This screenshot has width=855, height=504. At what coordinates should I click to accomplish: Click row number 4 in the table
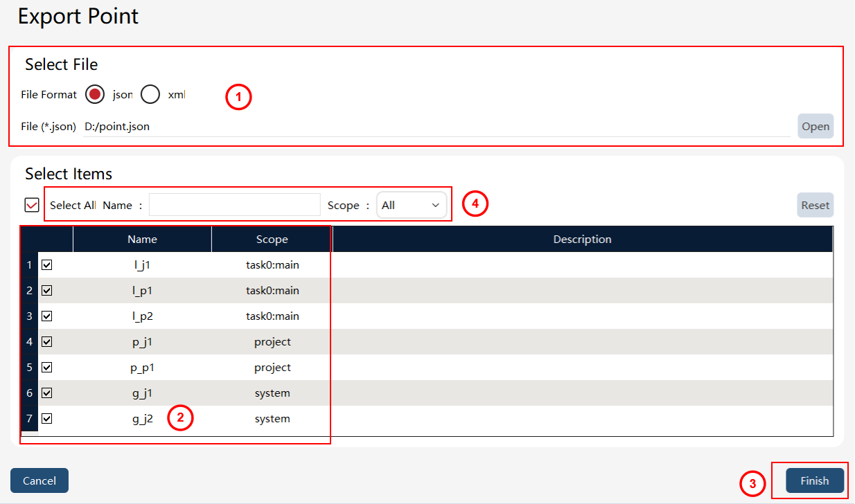pyautogui.click(x=29, y=341)
